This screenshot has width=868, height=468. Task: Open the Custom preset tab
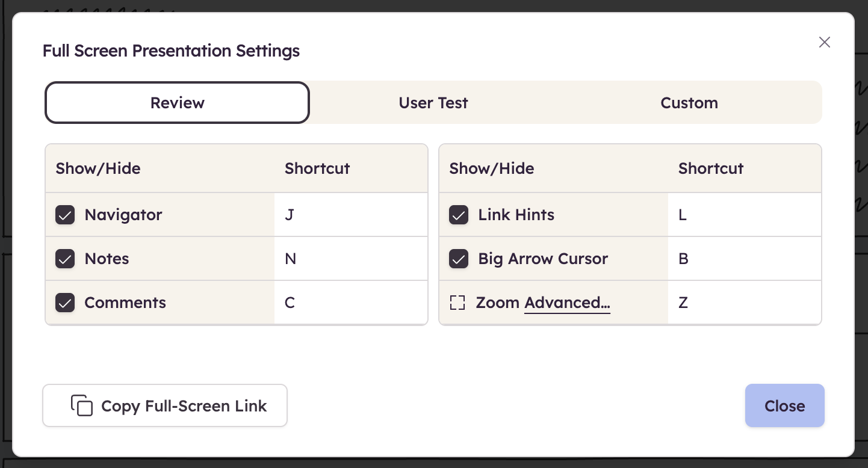[x=689, y=103]
